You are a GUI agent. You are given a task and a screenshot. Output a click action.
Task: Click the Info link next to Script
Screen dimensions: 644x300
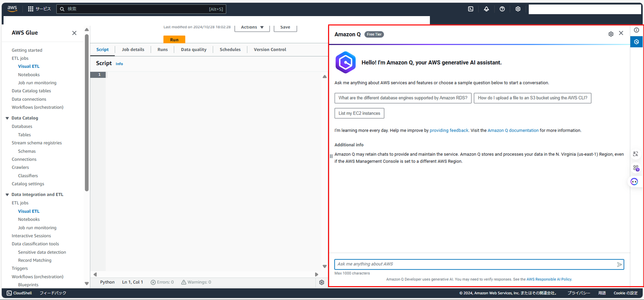(119, 64)
